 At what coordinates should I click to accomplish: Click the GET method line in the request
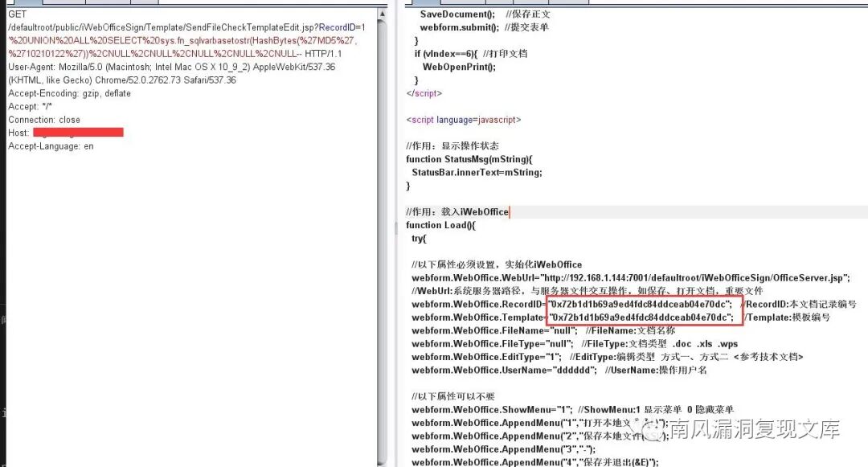coord(17,14)
